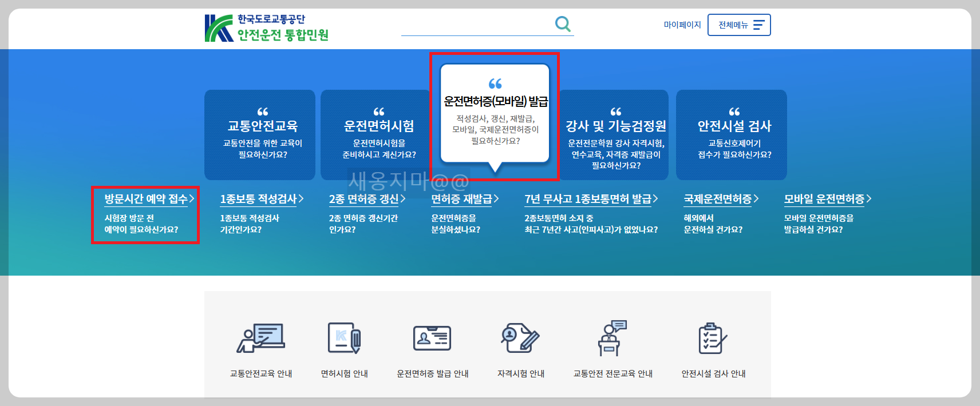The width and height of the screenshot is (980, 406).
Task: Click the 안전시설 검사 안내 checklist icon
Action: point(713,338)
